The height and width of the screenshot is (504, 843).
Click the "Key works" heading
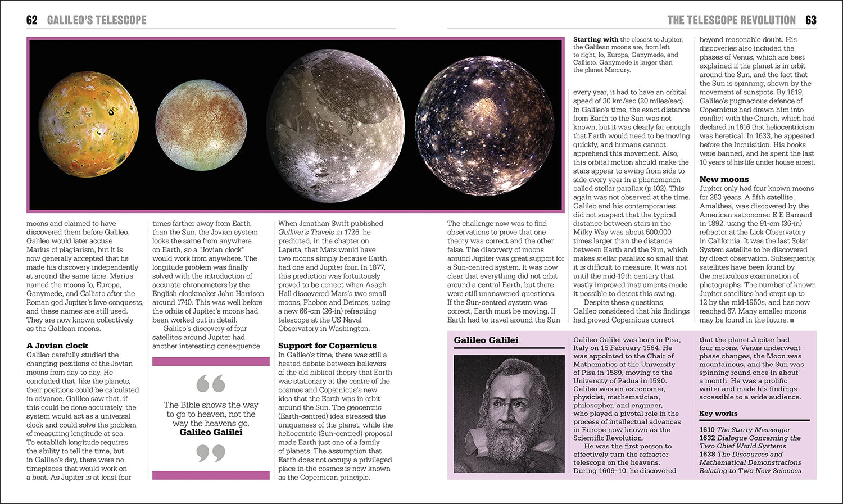(x=718, y=413)
